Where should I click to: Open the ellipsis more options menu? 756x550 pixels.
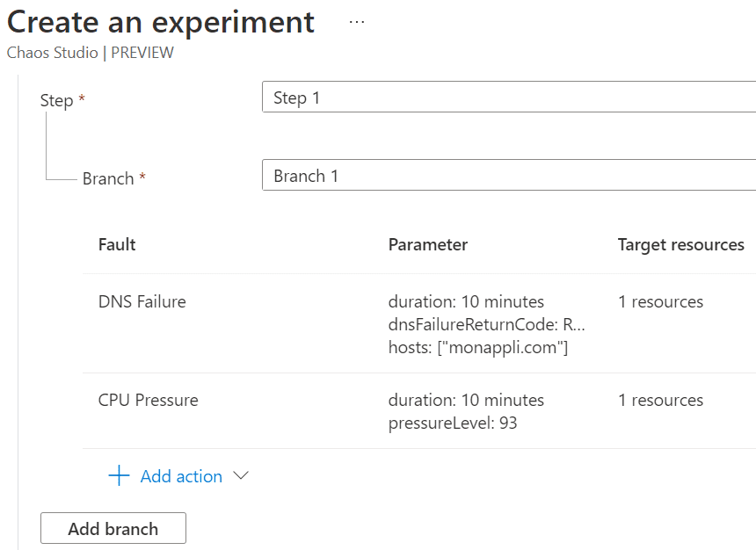pyautogui.click(x=356, y=22)
